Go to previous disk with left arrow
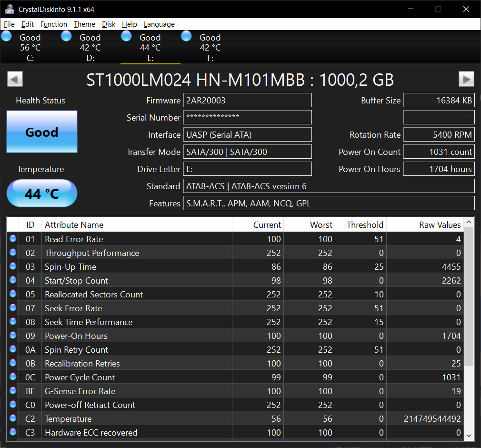 [15, 79]
